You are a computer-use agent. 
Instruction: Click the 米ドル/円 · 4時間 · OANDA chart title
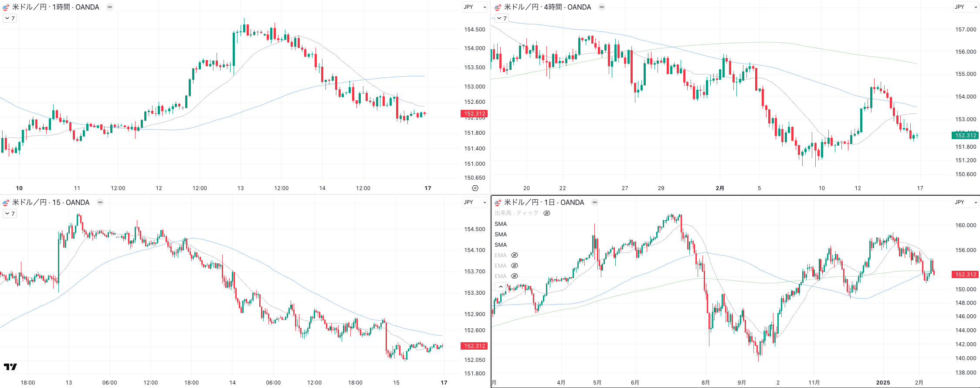(547, 7)
